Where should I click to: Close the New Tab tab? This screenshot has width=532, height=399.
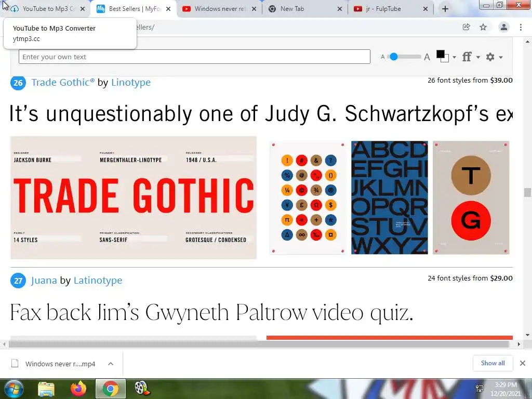click(340, 9)
